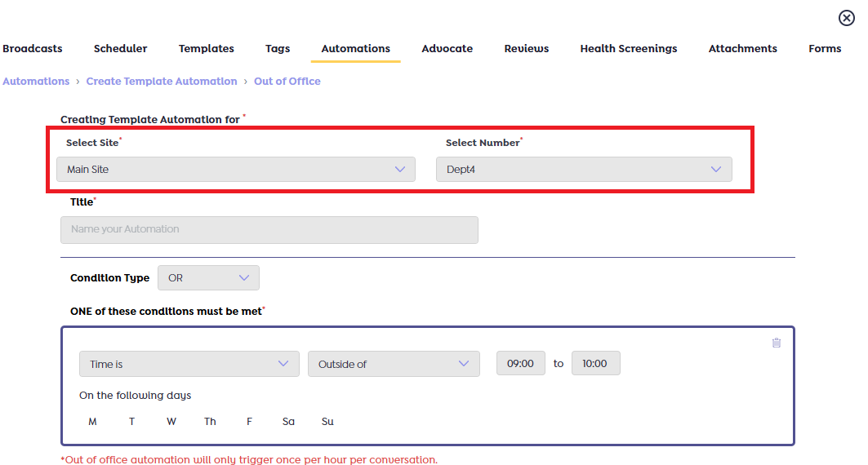Open the Select Site dropdown
The image size is (868, 465).
(x=235, y=170)
